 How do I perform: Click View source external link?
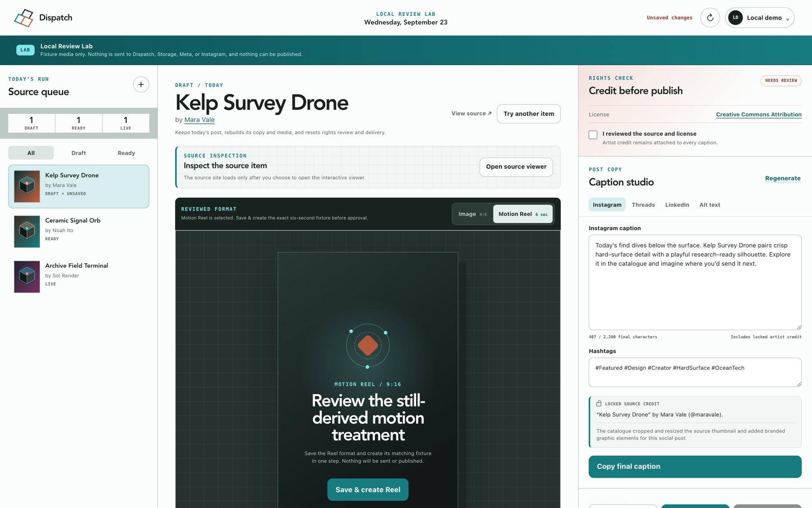pos(471,113)
